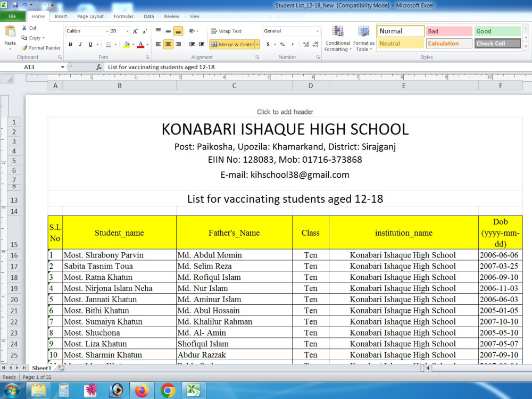
Task: Center text horizontally
Action: point(168,44)
